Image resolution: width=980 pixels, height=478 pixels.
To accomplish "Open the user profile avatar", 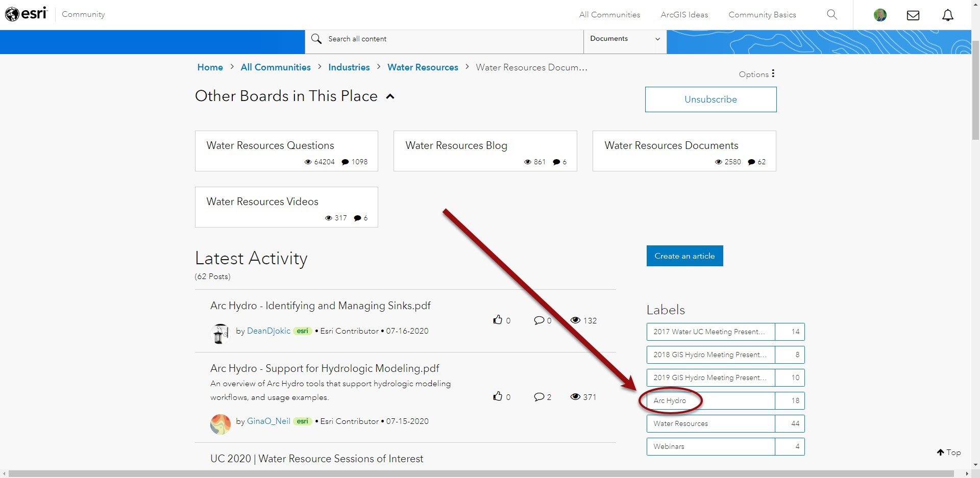I will click(880, 15).
